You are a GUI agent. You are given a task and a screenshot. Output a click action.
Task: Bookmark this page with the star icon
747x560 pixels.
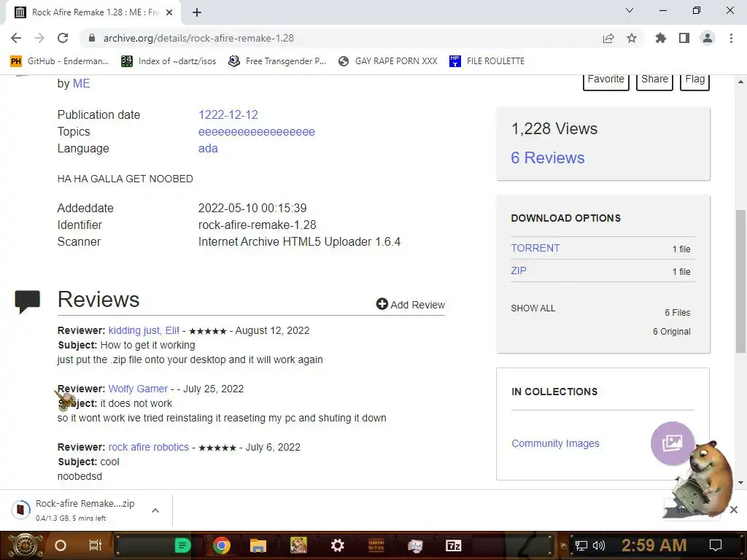click(632, 38)
